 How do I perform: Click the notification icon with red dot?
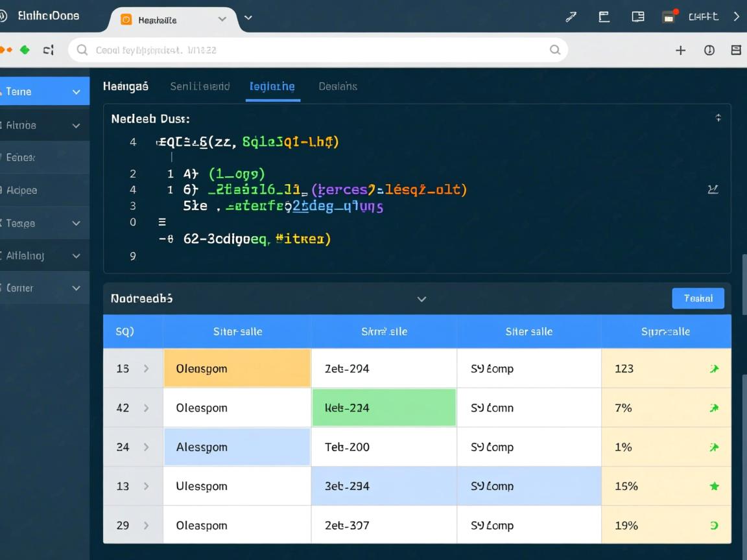click(669, 17)
